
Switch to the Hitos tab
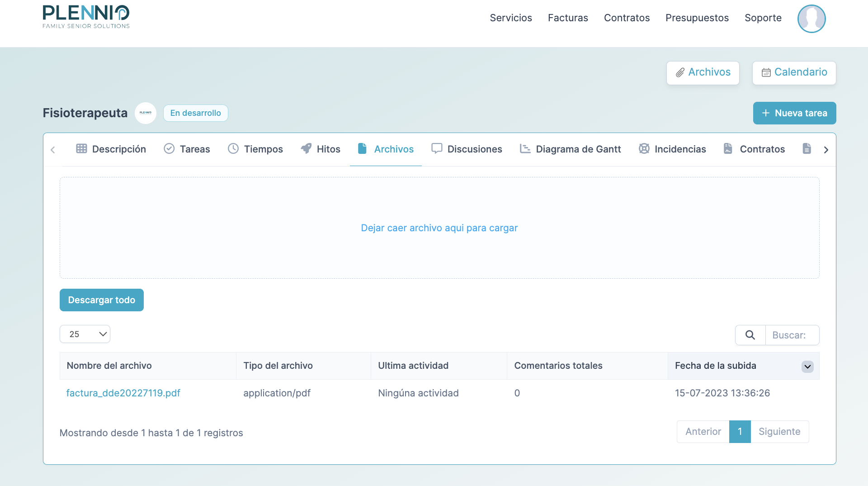click(321, 149)
